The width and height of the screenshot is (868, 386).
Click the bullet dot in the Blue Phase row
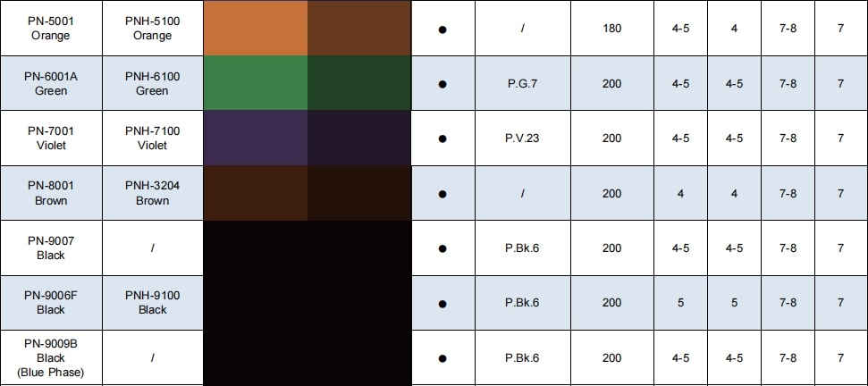(x=442, y=358)
